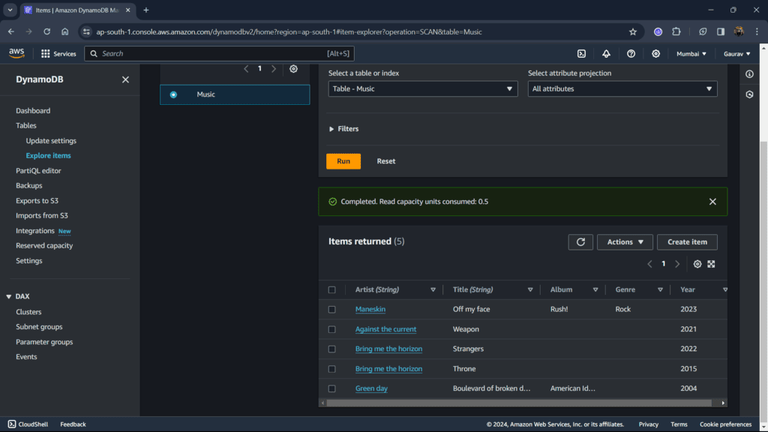Open the Green day item link
Image resolution: width=768 pixels, height=432 pixels.
(x=371, y=388)
